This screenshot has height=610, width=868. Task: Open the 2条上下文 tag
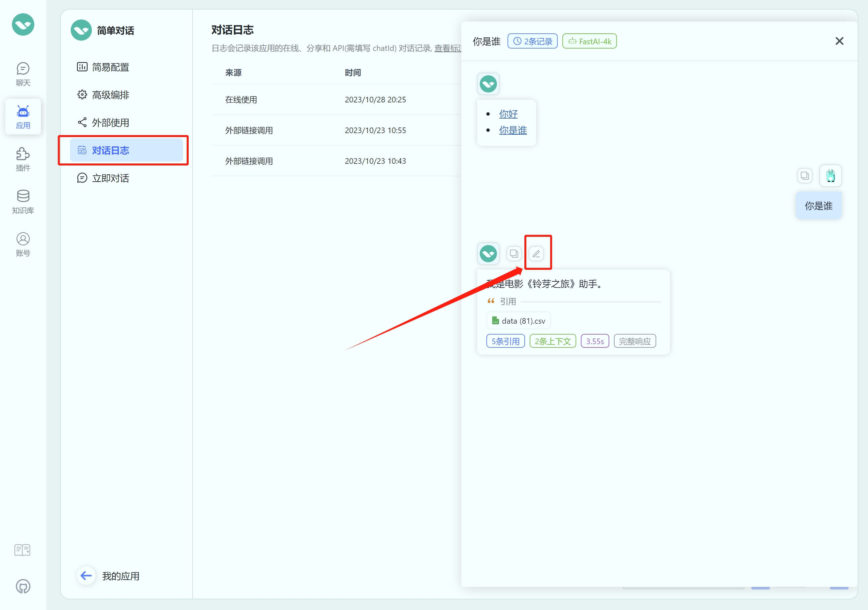[x=552, y=341]
